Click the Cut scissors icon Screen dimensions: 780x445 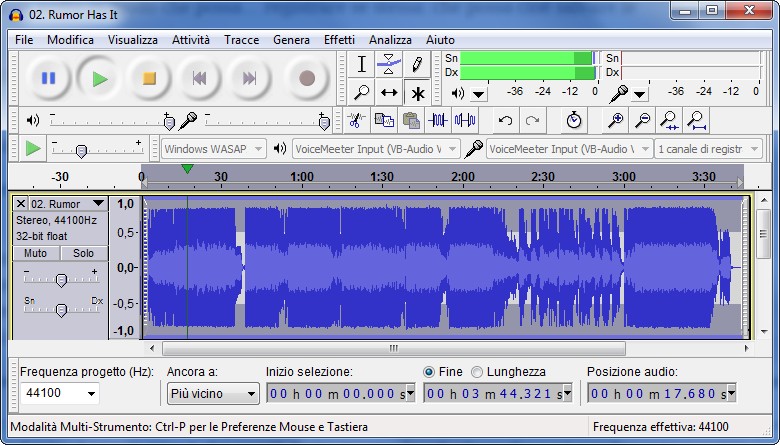click(355, 120)
